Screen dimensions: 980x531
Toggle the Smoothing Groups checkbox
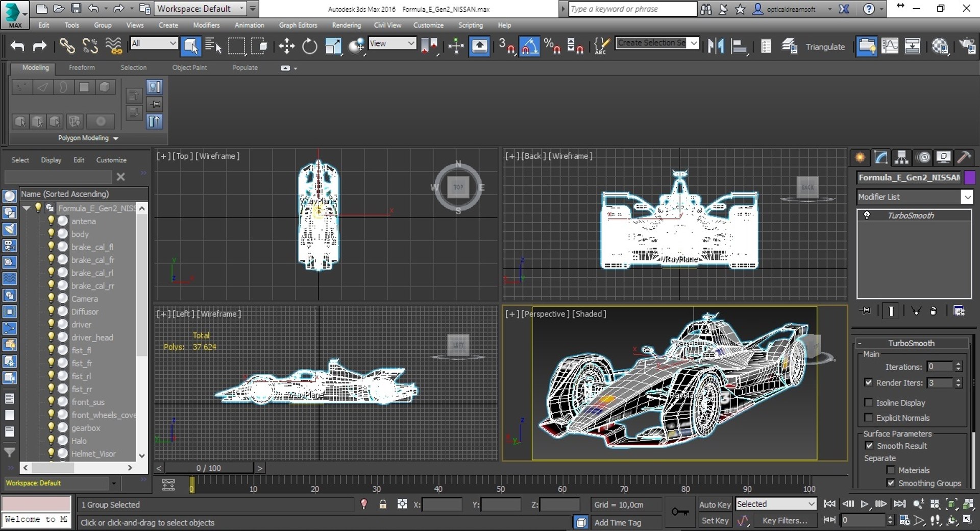[x=891, y=482]
